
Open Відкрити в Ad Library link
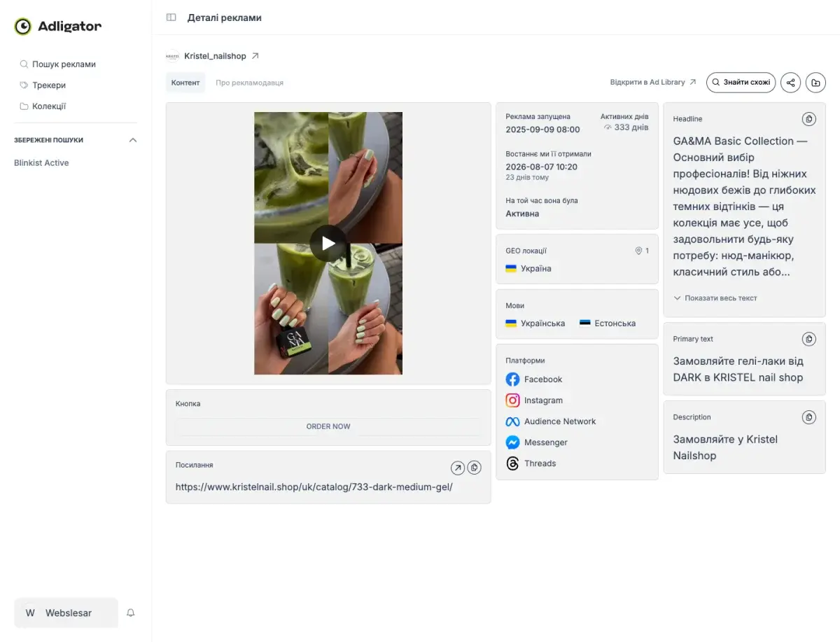(653, 83)
